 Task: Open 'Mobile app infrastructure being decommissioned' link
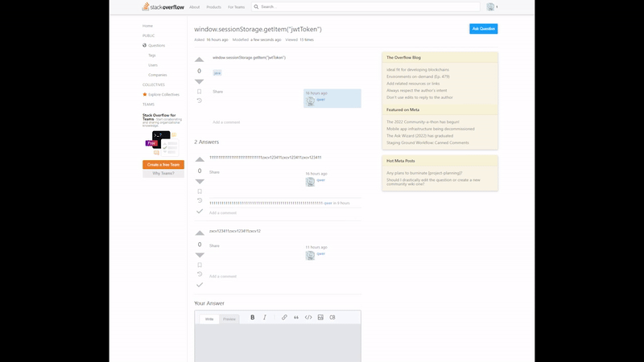(431, 129)
